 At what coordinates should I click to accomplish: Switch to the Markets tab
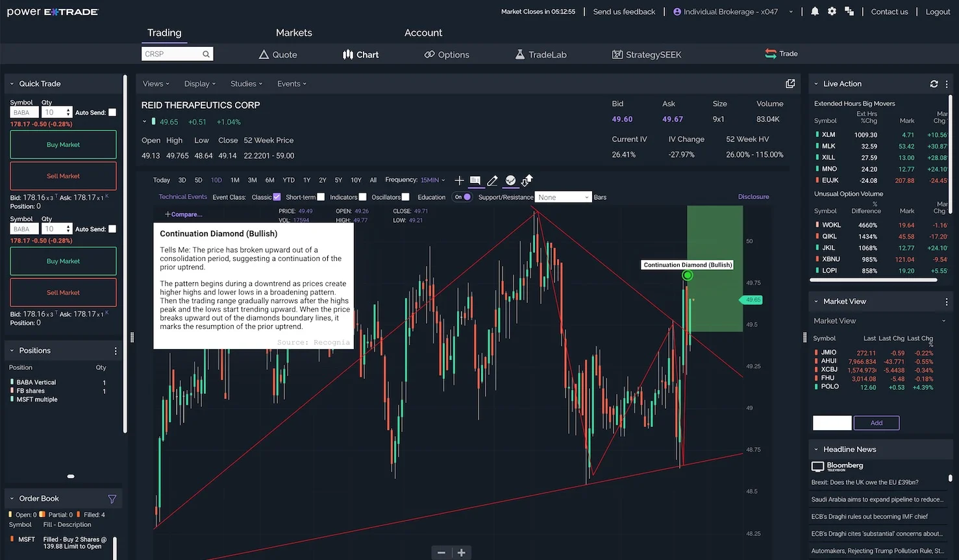click(x=294, y=32)
